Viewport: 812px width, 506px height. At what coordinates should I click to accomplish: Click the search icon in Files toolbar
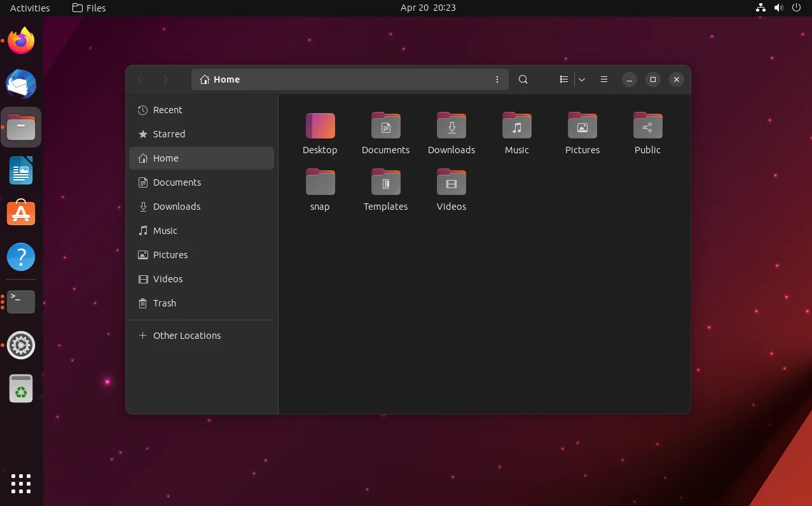tap(523, 79)
